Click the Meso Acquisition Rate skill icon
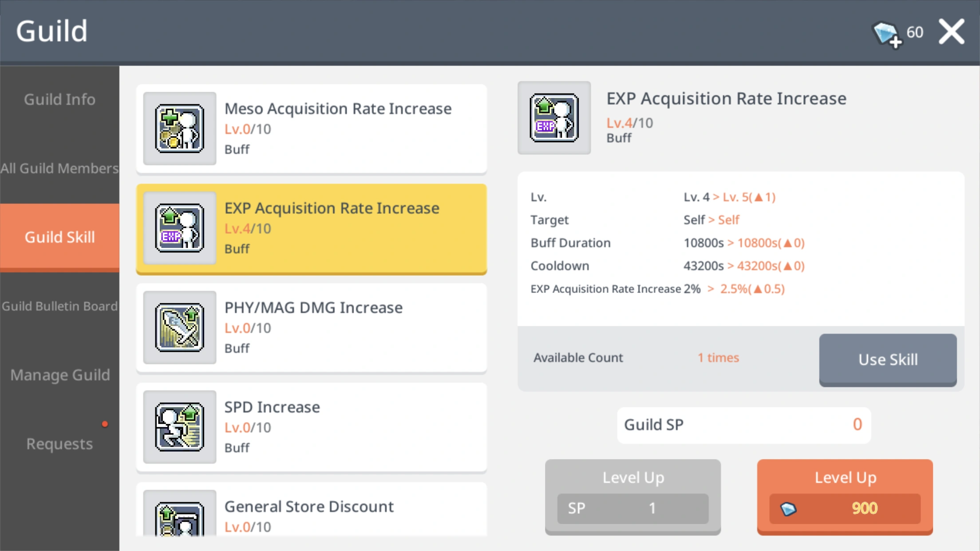 coord(179,128)
